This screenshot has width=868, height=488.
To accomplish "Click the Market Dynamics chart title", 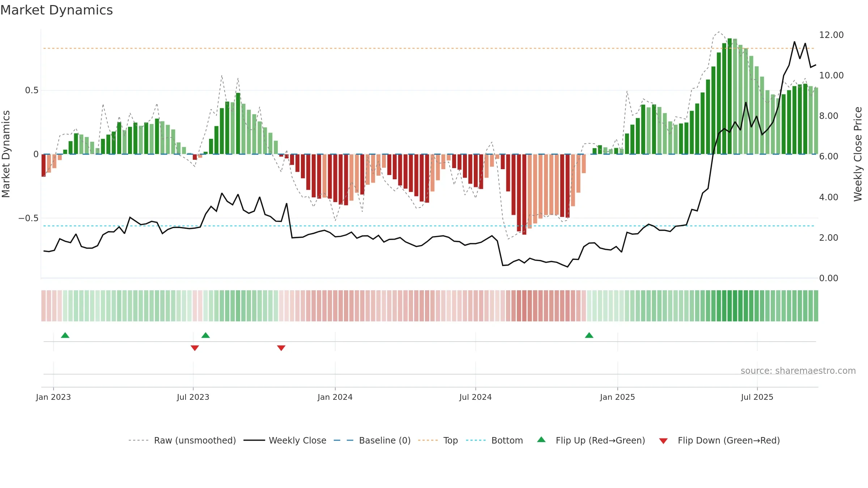I will [56, 10].
